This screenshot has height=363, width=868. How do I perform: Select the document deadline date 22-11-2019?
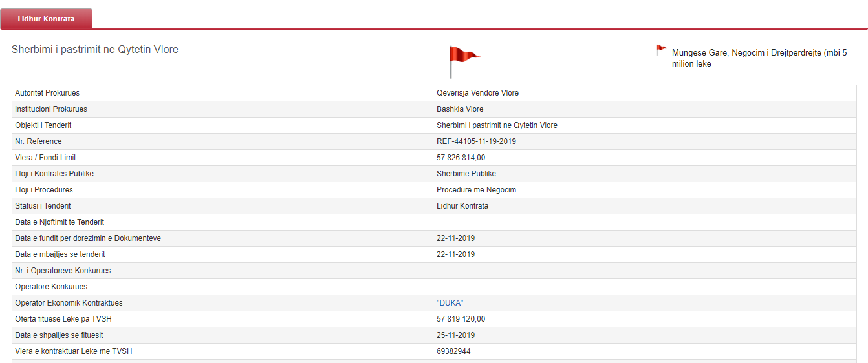456,238
